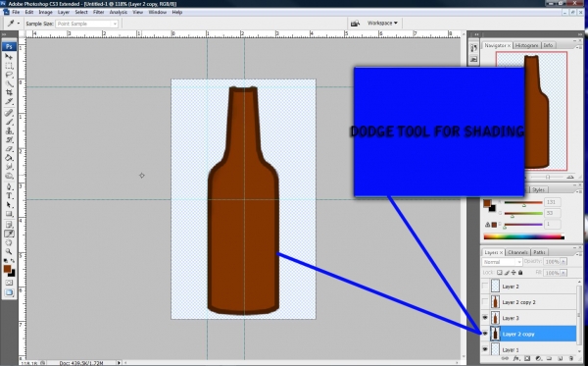Image resolution: width=588 pixels, height=366 pixels.
Task: Toggle Lock image pixels brush icon
Action: pyautogui.click(x=507, y=273)
